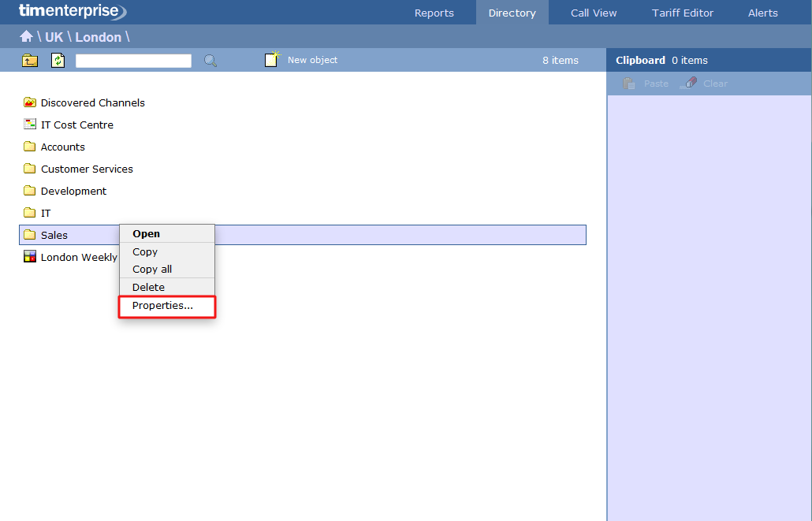The image size is (812, 521).
Task: Click the IT Cost Centre icon
Action: [30, 125]
